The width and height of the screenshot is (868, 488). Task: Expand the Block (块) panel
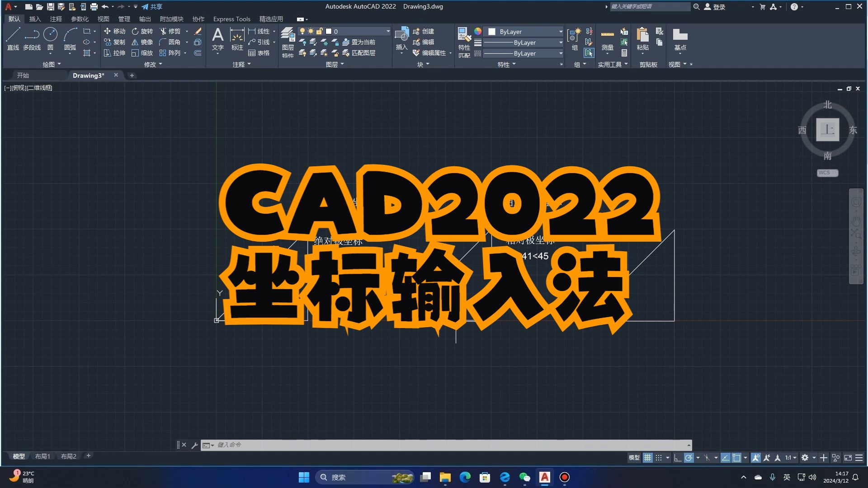423,64
